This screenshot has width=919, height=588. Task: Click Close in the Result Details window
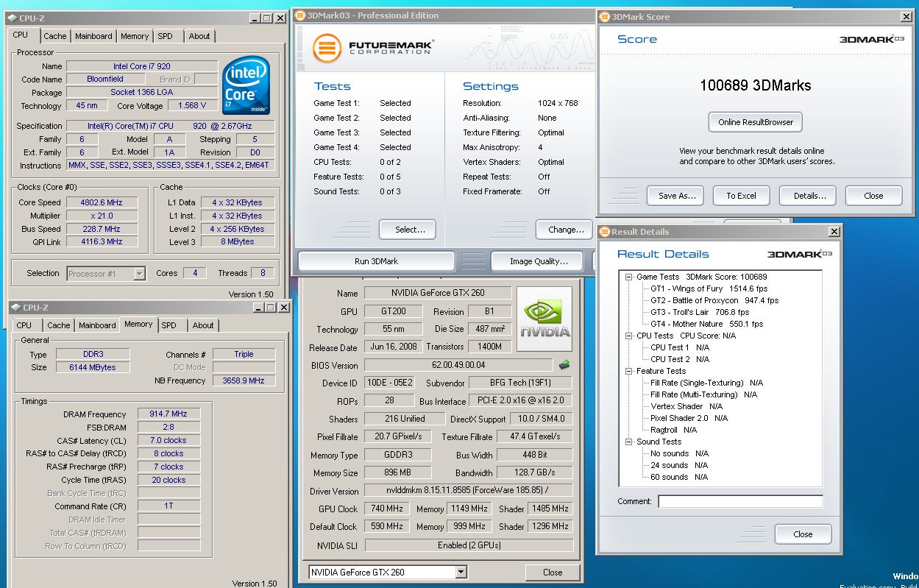coord(803,534)
